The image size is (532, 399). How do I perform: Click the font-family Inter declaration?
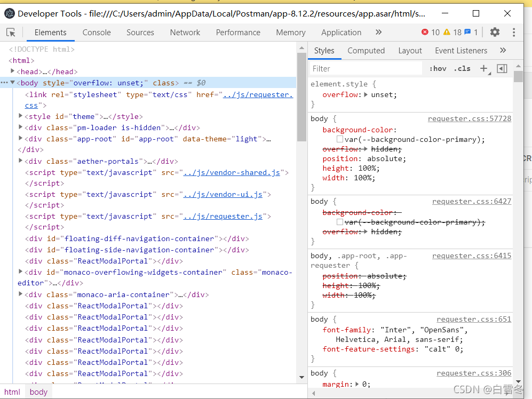tap(395, 334)
